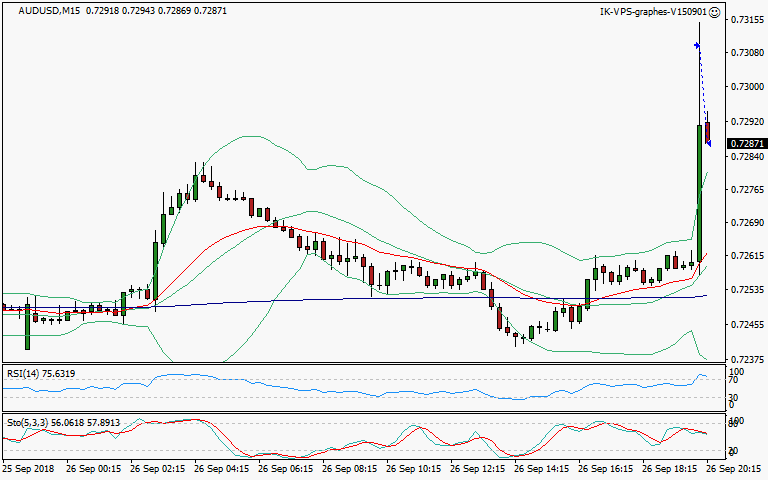
Task: Click the 0.73000 price scale value
Action: click(x=747, y=87)
